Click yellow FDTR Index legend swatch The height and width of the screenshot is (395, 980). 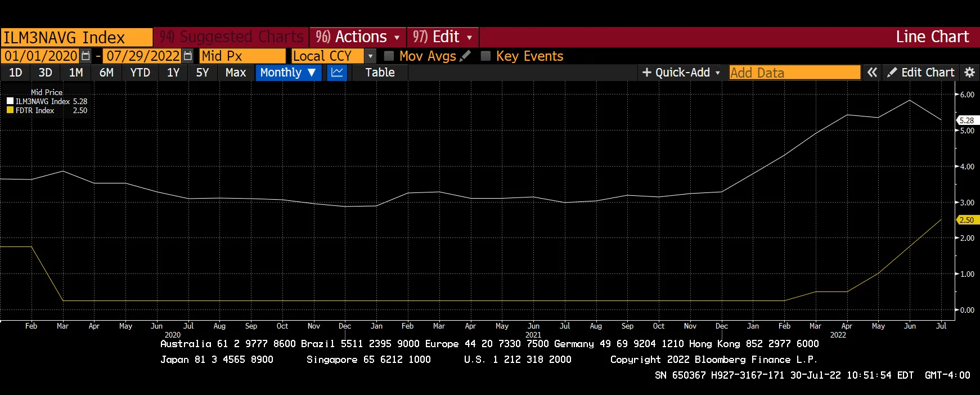tap(10, 110)
